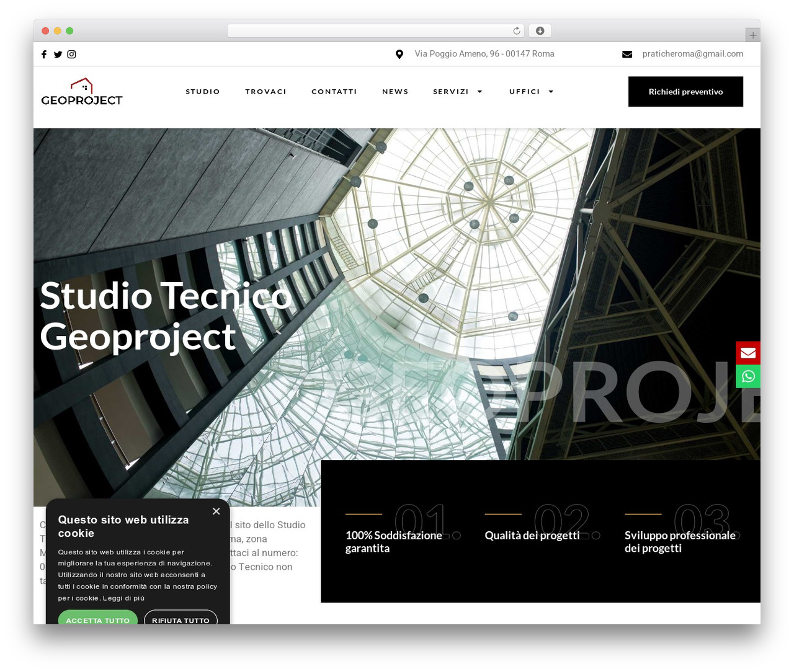The image size is (794, 672).
Task: Click the map pin location icon
Action: click(x=399, y=55)
